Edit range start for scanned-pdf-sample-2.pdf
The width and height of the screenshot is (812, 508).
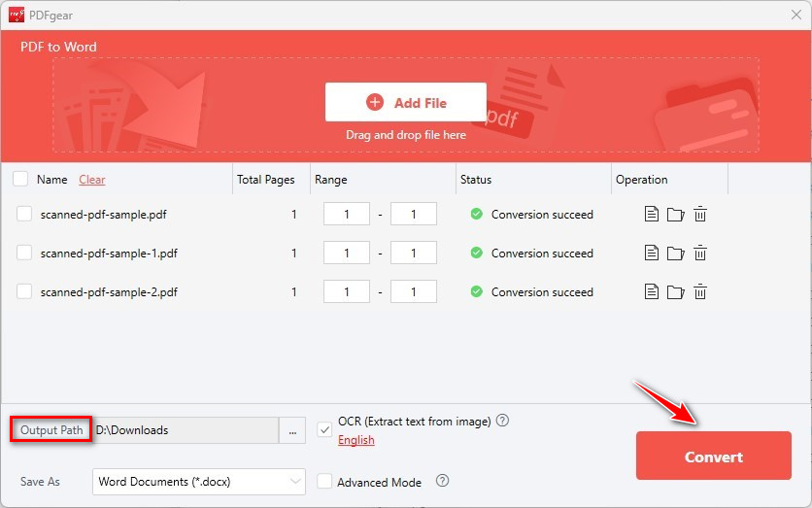click(x=347, y=291)
